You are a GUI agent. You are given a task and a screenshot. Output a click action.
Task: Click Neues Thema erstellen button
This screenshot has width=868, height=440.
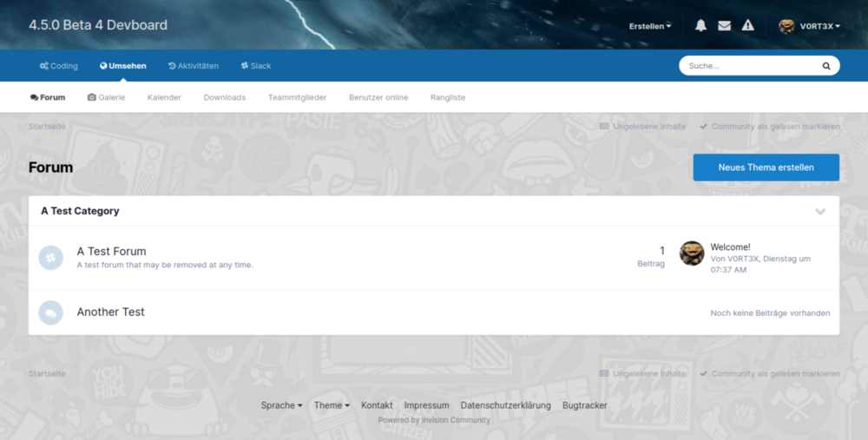click(766, 167)
